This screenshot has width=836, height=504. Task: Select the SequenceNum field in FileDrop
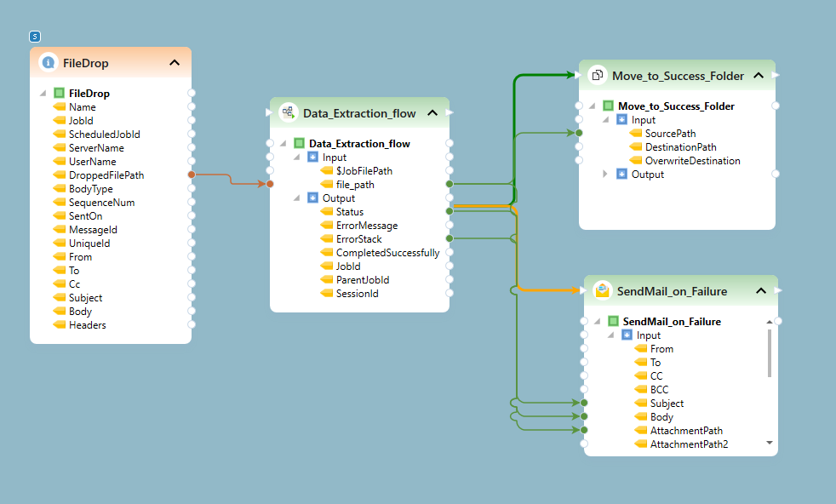click(x=102, y=203)
